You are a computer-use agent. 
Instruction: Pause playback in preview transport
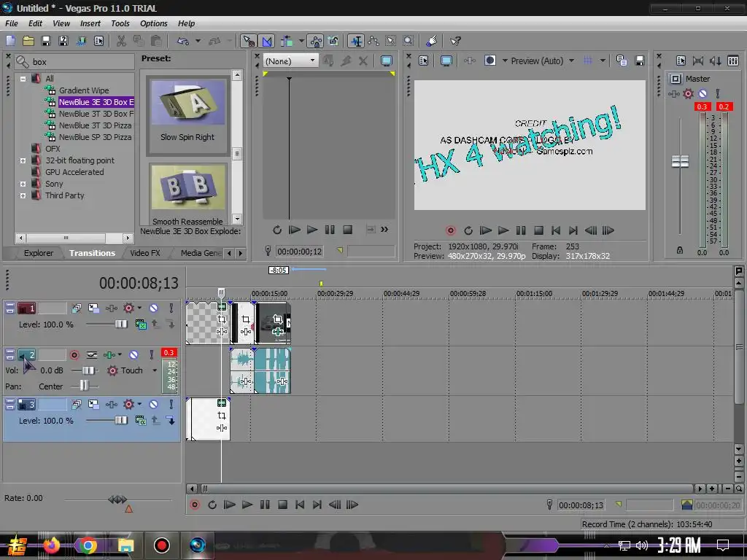(x=521, y=230)
